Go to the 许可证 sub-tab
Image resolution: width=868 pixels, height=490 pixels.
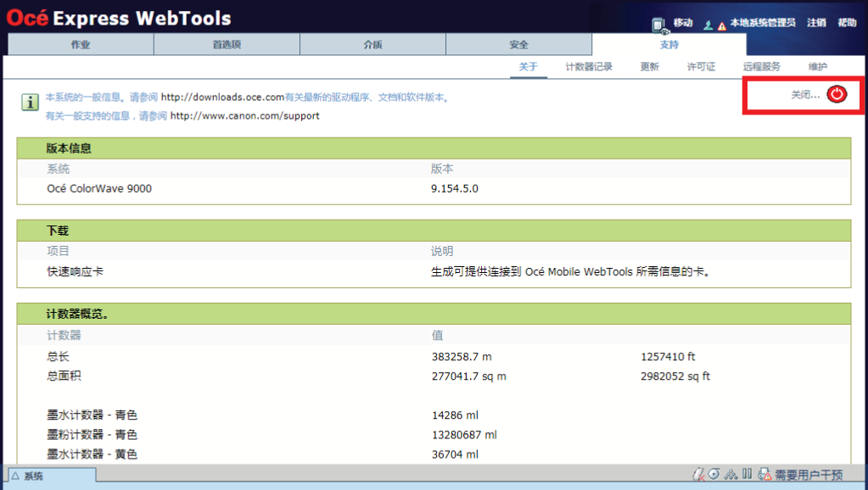(x=702, y=67)
